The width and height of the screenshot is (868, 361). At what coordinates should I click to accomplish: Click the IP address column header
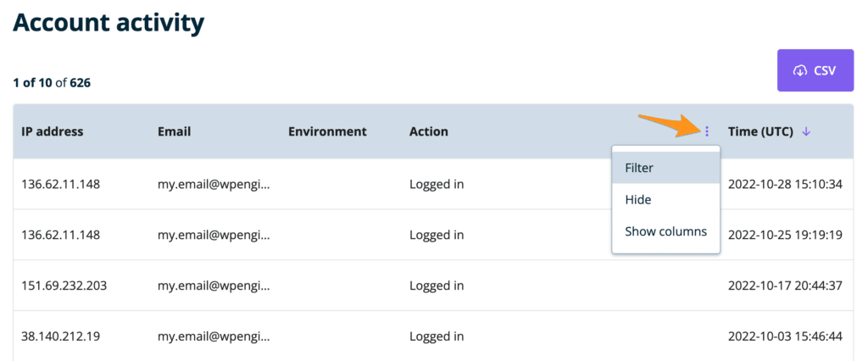click(x=53, y=131)
